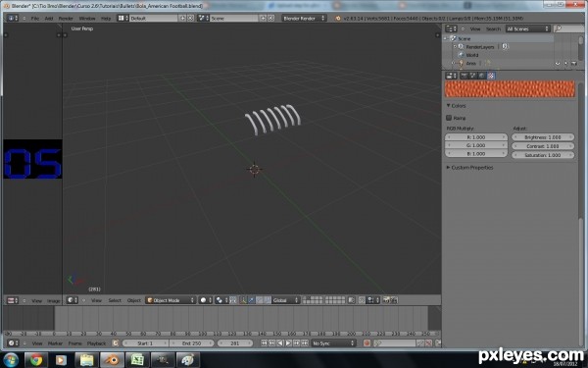This screenshot has height=368, width=588.
Task: Click the End: 250 frame field
Action: (x=192, y=343)
